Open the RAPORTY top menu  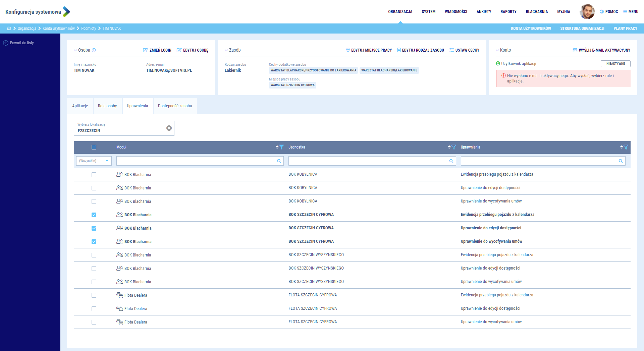coord(508,12)
